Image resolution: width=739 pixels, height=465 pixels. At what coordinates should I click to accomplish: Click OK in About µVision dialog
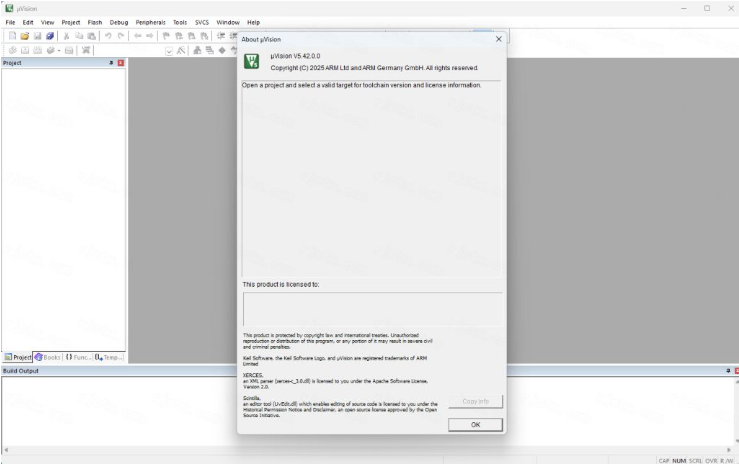pos(475,424)
